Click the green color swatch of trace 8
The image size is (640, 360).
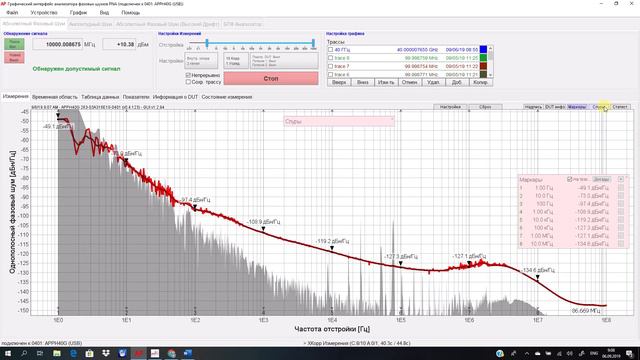click(483, 58)
